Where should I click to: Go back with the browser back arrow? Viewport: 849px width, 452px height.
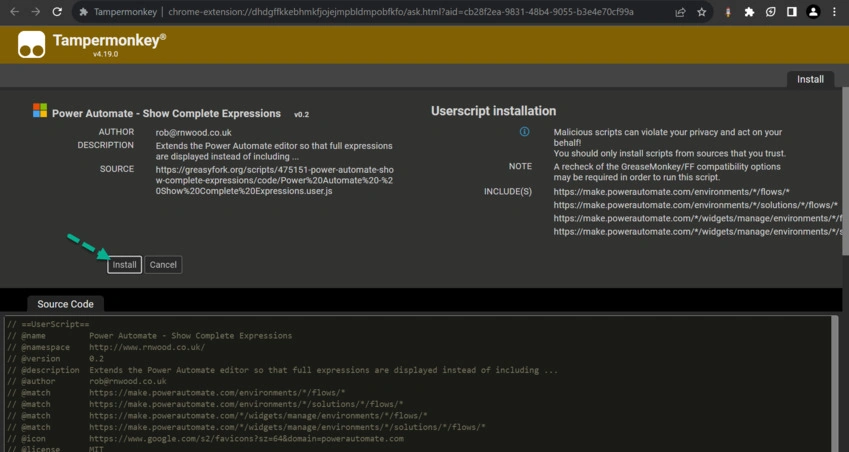[15, 11]
